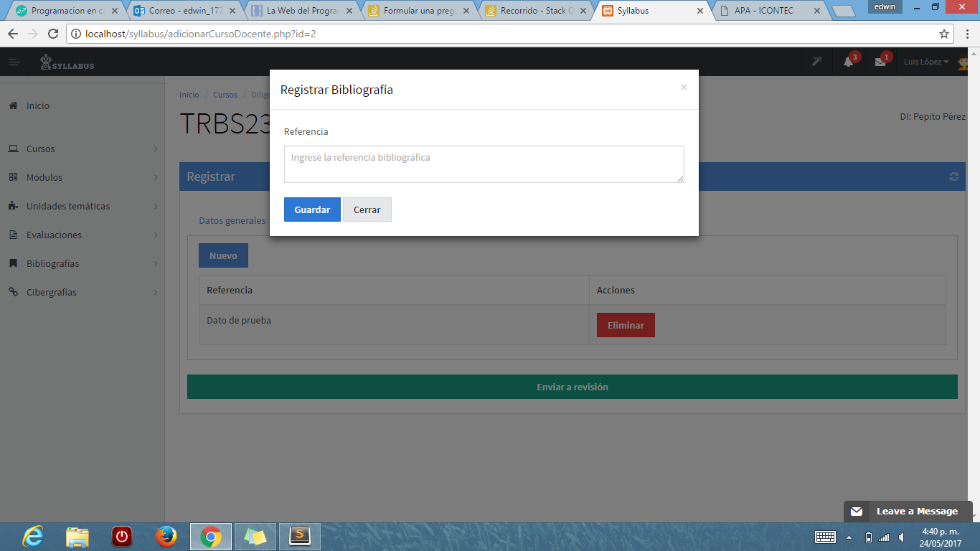Bookmark this page with the star icon
Viewport: 980px width, 551px height.
tap(944, 34)
